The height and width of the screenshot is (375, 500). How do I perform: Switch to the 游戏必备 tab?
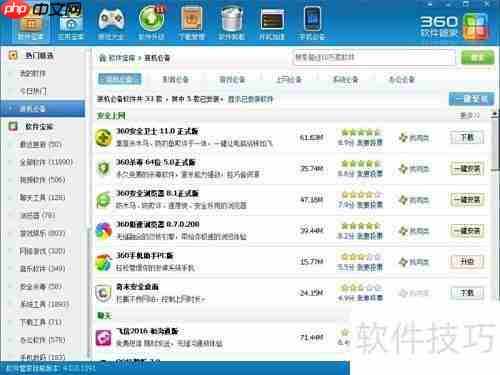pyautogui.click(x=232, y=79)
